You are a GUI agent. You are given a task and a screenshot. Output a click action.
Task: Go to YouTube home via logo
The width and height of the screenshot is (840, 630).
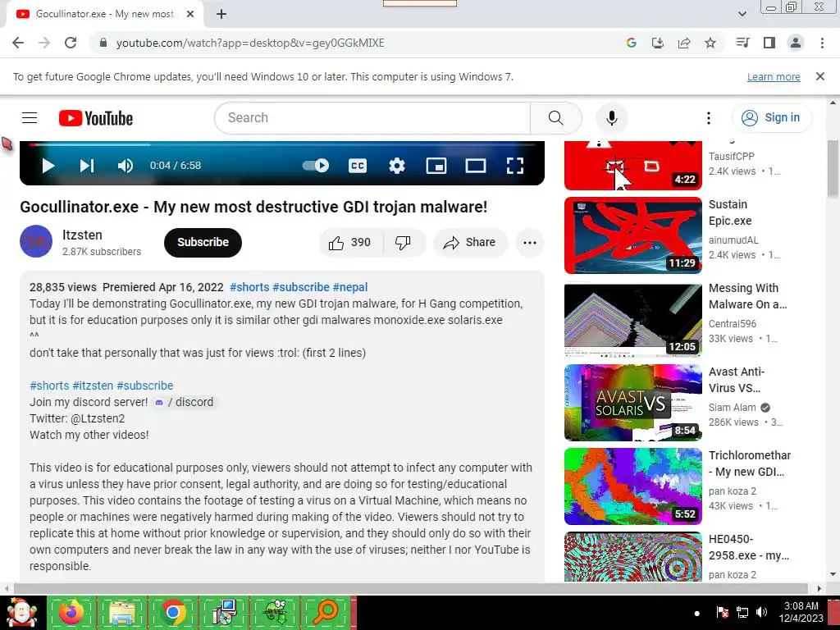click(96, 118)
